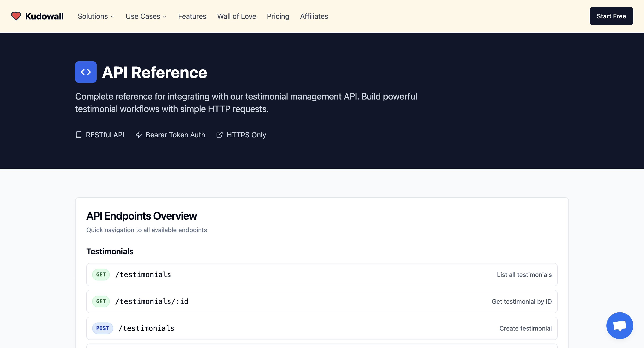This screenshot has width=644, height=348.
Task: Click the 'API Endpoints Overview' heading
Action: click(x=142, y=216)
